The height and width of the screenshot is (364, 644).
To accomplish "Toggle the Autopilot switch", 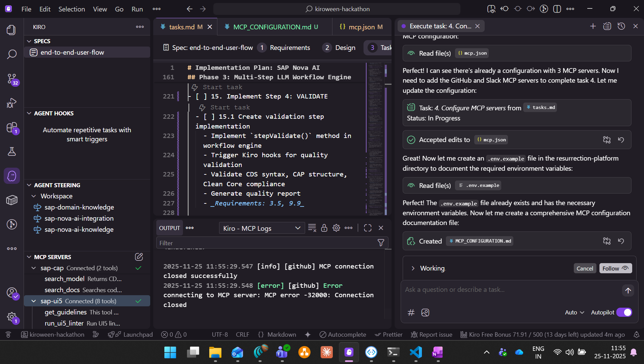I will 624,312.
